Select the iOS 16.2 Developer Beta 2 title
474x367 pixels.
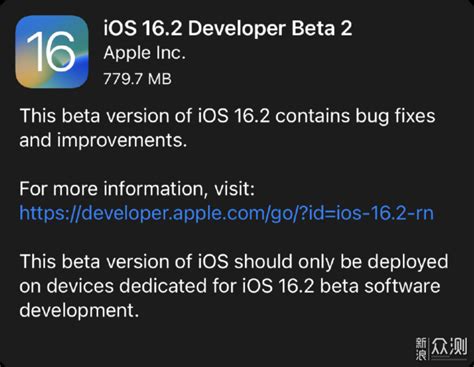pos(228,28)
